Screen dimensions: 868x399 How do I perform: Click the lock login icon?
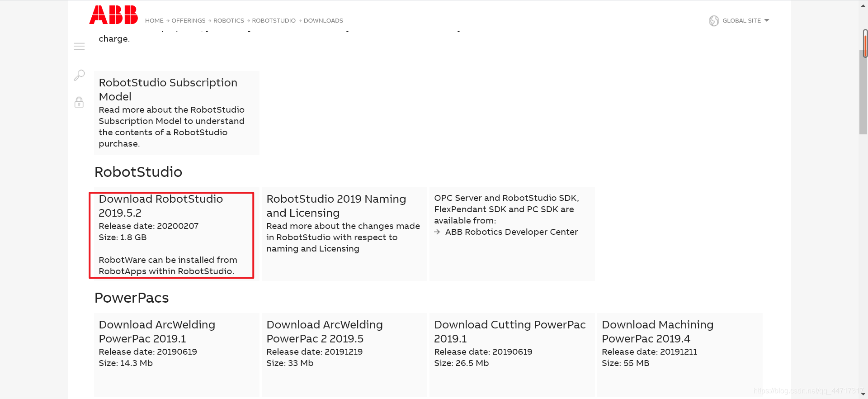coord(79,102)
